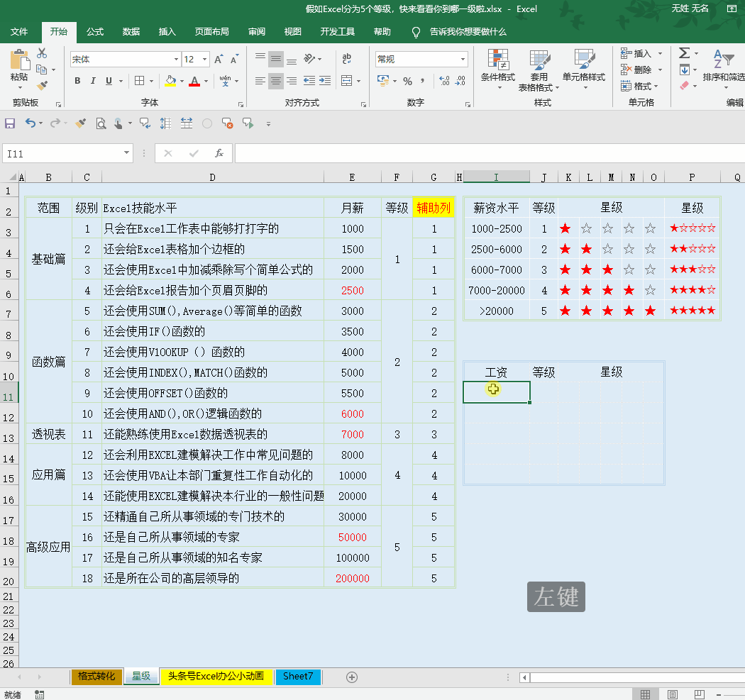
Task: Click merge and center icon
Action: pyautogui.click(x=347, y=81)
